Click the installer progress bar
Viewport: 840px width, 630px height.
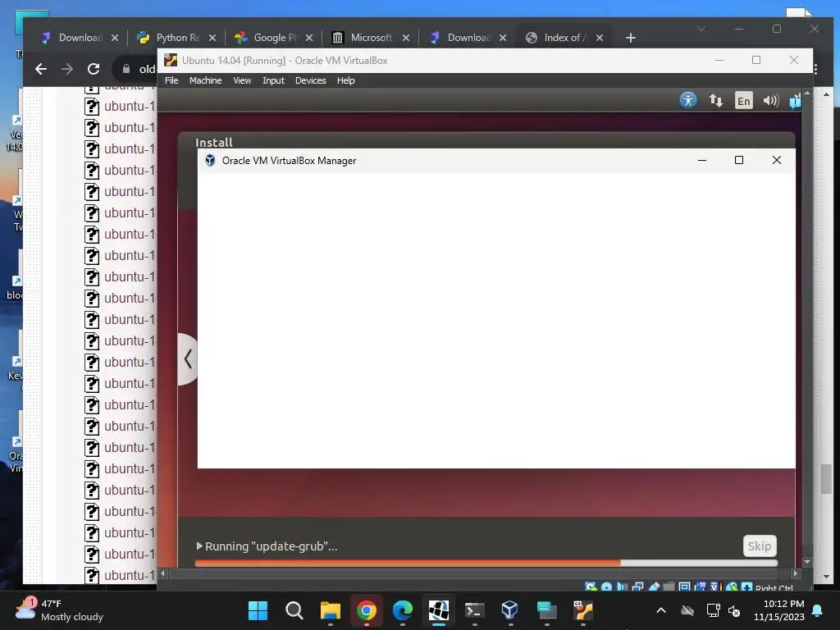(x=486, y=563)
